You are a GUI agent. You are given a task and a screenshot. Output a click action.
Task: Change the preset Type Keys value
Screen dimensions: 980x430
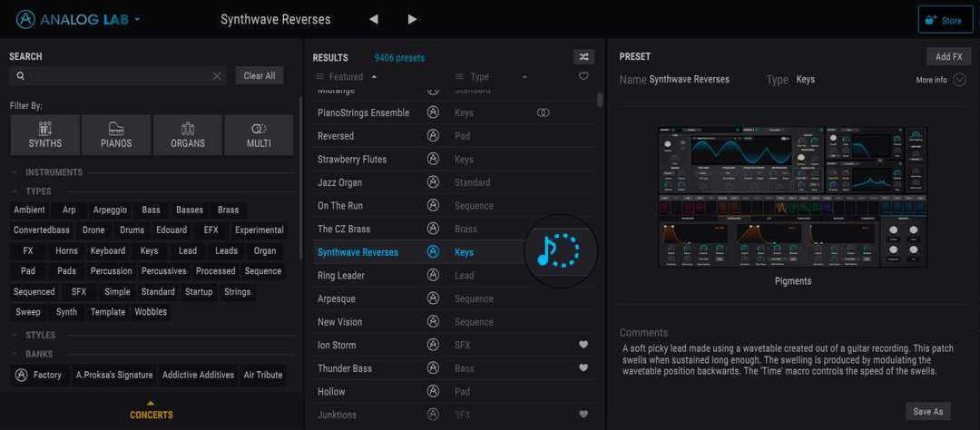[805, 80]
